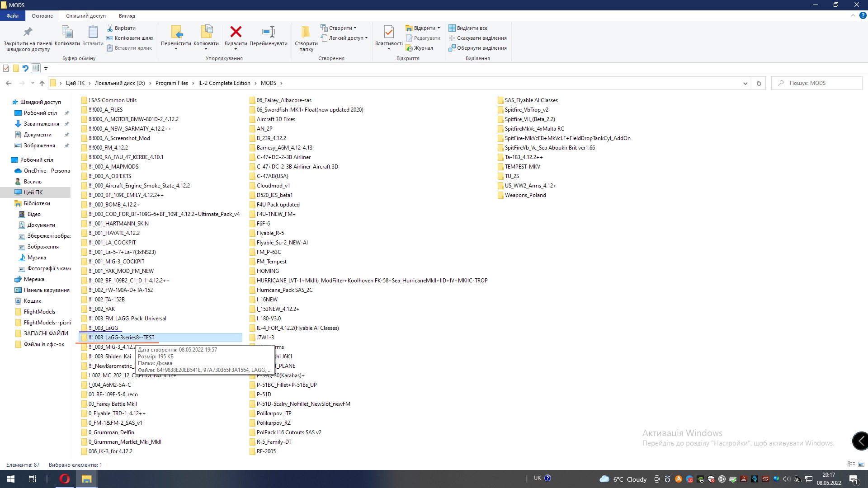This screenshot has height=488, width=868.
Task: Select Швидкий доступ in navigation pane
Action: (40, 102)
